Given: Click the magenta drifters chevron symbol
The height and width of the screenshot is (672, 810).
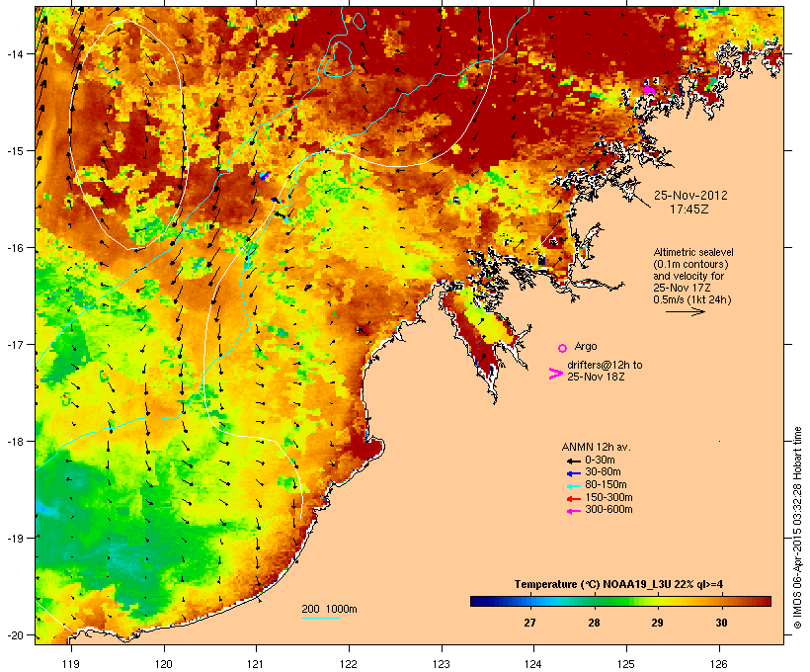Looking at the screenshot, I should pos(555,374).
